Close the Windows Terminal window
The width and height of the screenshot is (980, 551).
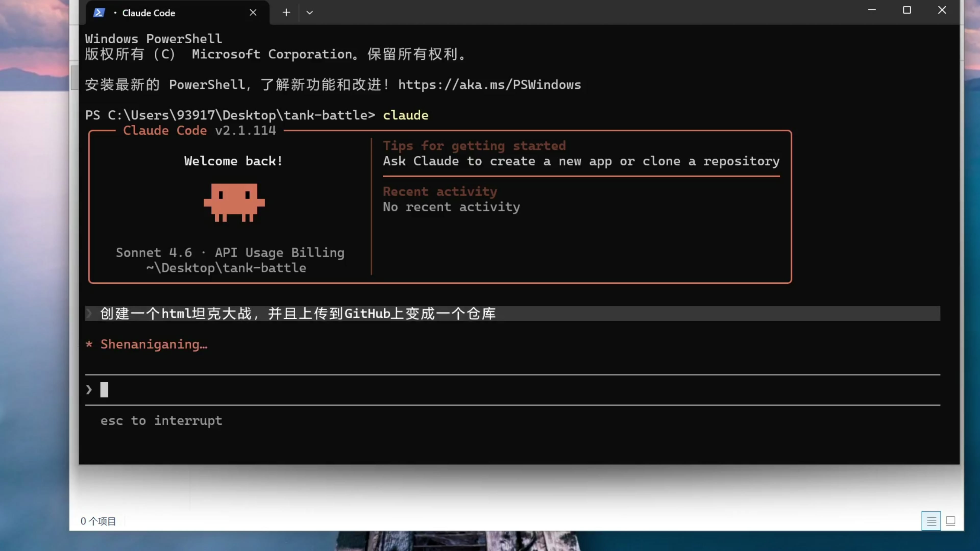(942, 10)
